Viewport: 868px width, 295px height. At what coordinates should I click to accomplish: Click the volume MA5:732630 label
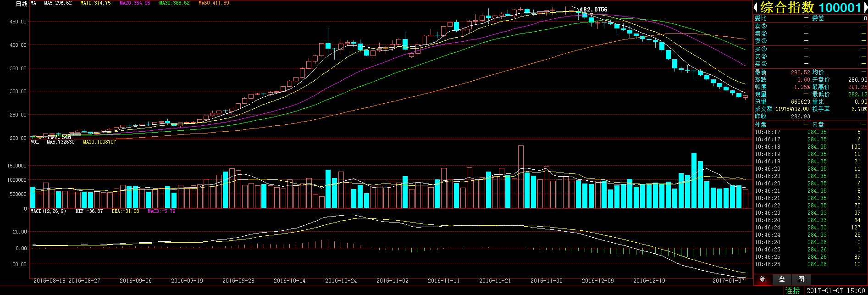[x=61, y=142]
